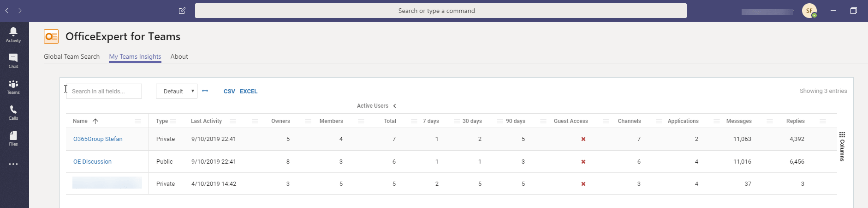Open the About tab
The width and height of the screenshot is (868, 208).
[x=179, y=56]
